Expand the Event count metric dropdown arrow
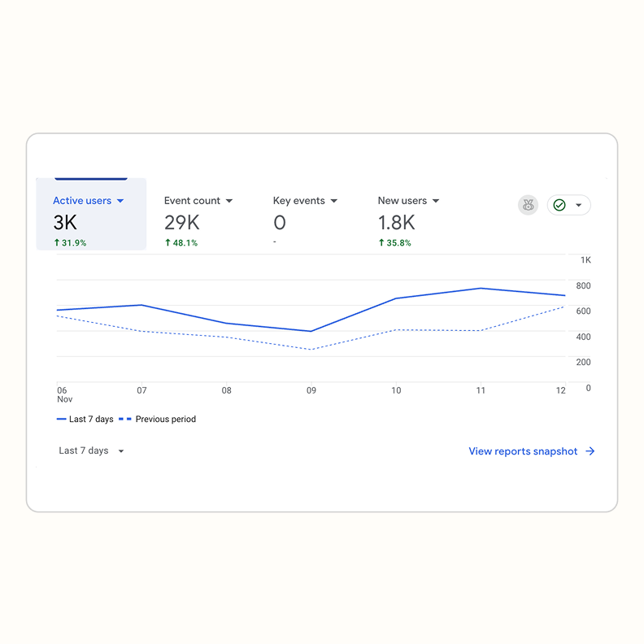Viewport: 644px width, 644px height. [229, 201]
